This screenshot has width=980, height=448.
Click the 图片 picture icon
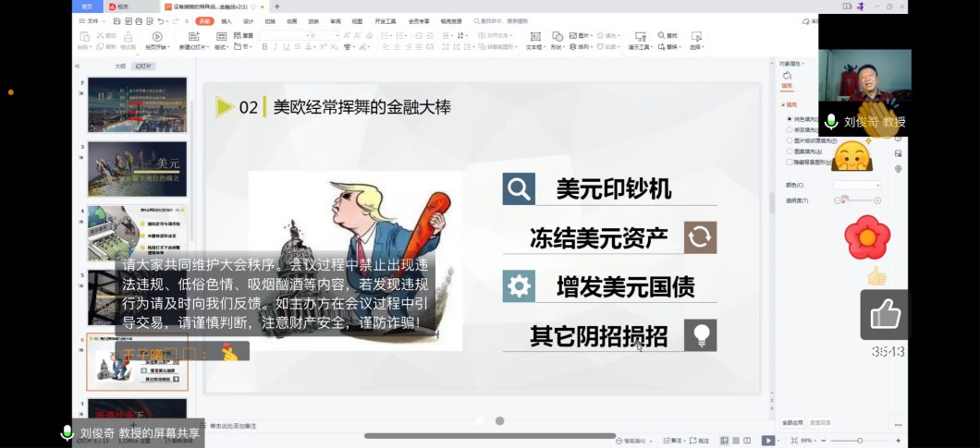click(x=573, y=36)
